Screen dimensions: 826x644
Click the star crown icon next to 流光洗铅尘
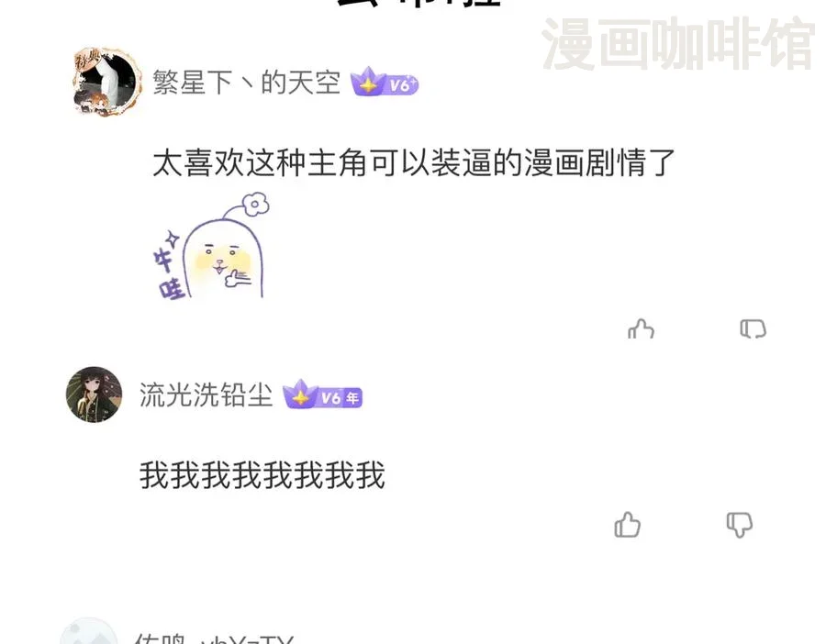pyautogui.click(x=301, y=394)
